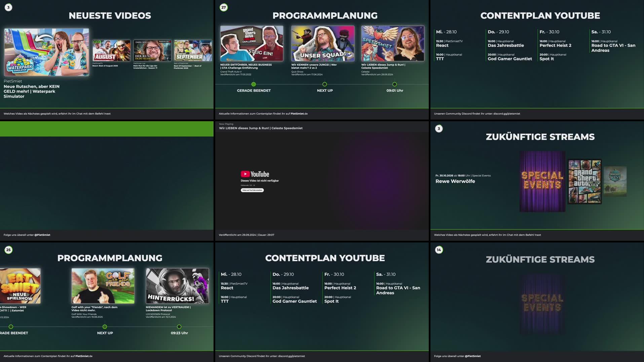Click the YouTube logo in the unavailable video player

[x=255, y=174]
